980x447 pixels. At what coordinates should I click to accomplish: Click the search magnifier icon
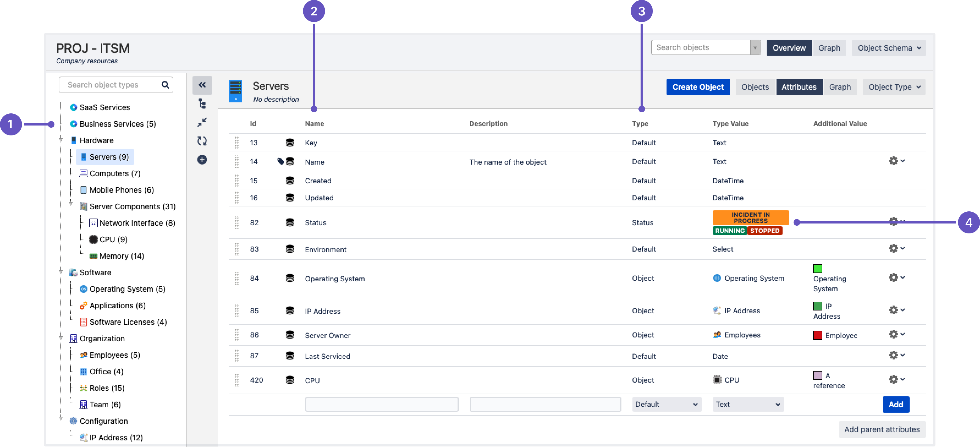(165, 85)
